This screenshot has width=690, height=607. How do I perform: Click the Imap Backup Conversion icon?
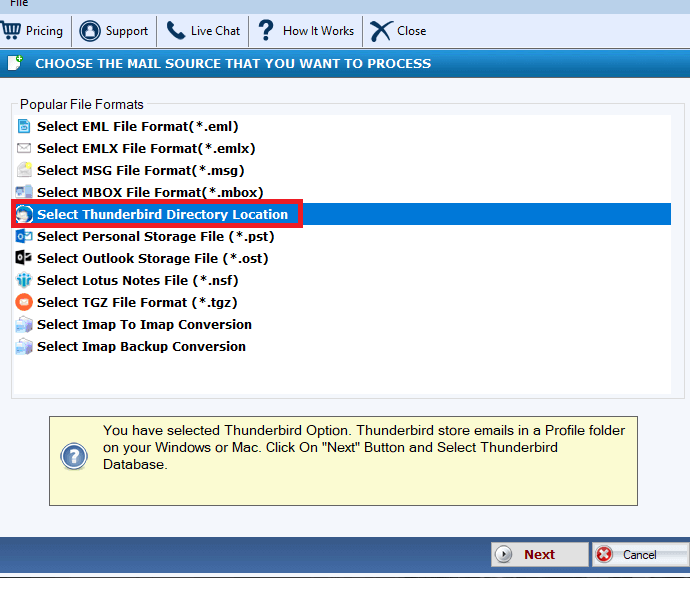24,346
